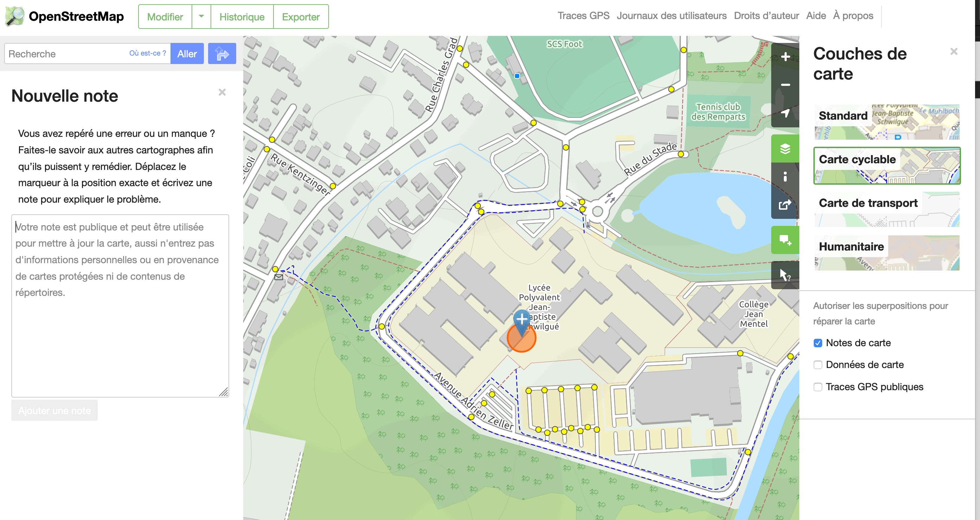Select the Carte cyclable layer

tap(887, 166)
